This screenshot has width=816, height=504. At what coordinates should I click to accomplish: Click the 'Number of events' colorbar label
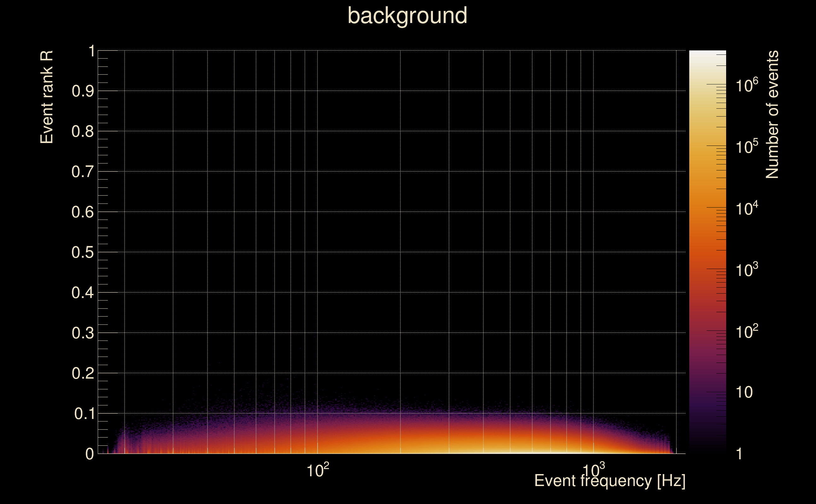click(x=772, y=114)
